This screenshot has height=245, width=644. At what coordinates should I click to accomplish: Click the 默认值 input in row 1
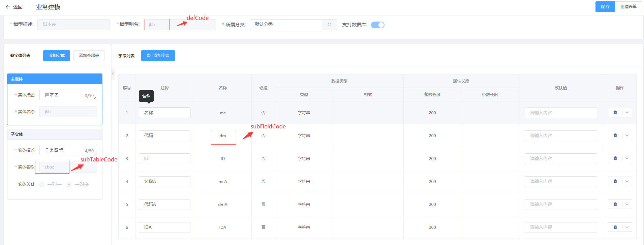(x=560, y=113)
